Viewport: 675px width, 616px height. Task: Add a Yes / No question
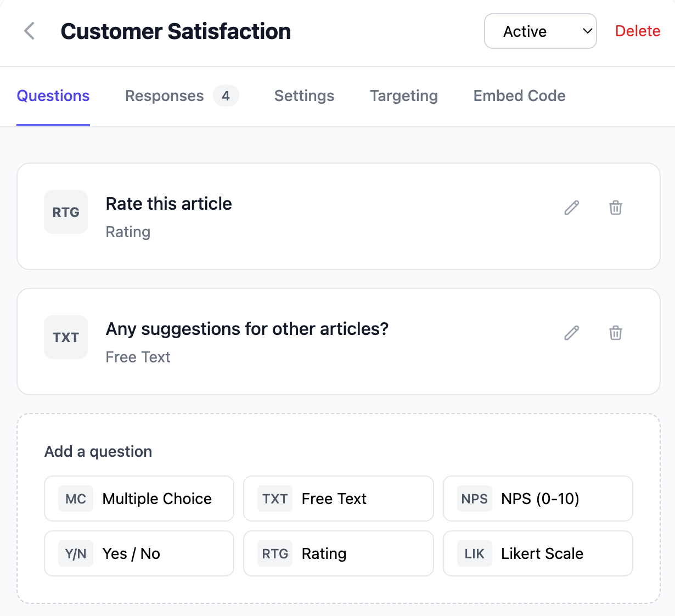pyautogui.click(x=139, y=553)
